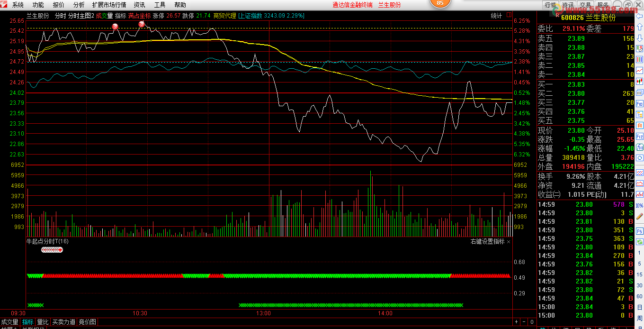This screenshot has height=329, width=644.
Task: Switch to the 买卖力道 bottom tab
Action: click(64, 322)
